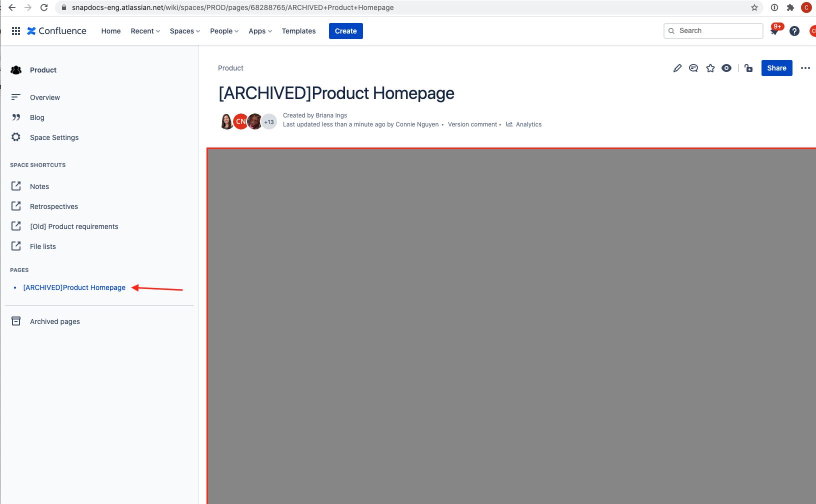Open the help question mark icon
This screenshot has width=816, height=504.
coord(794,31)
